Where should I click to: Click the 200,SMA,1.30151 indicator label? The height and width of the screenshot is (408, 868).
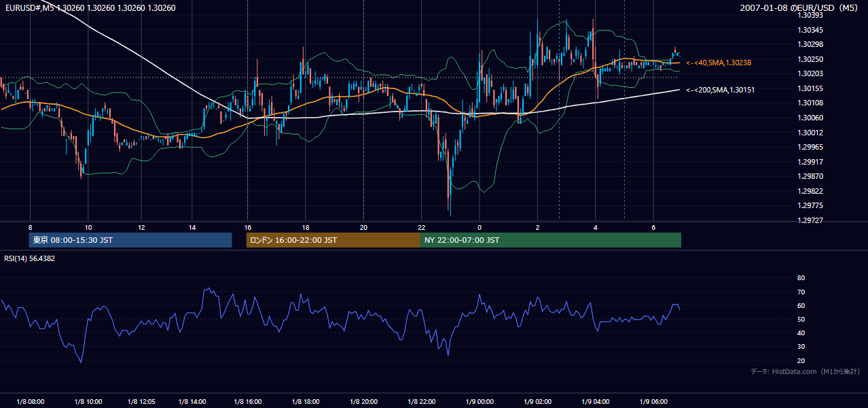720,90
